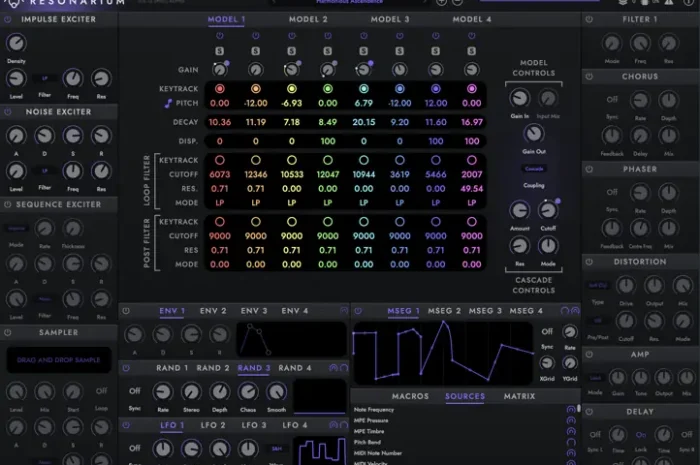Toggle power for the Amp effect

point(589,354)
